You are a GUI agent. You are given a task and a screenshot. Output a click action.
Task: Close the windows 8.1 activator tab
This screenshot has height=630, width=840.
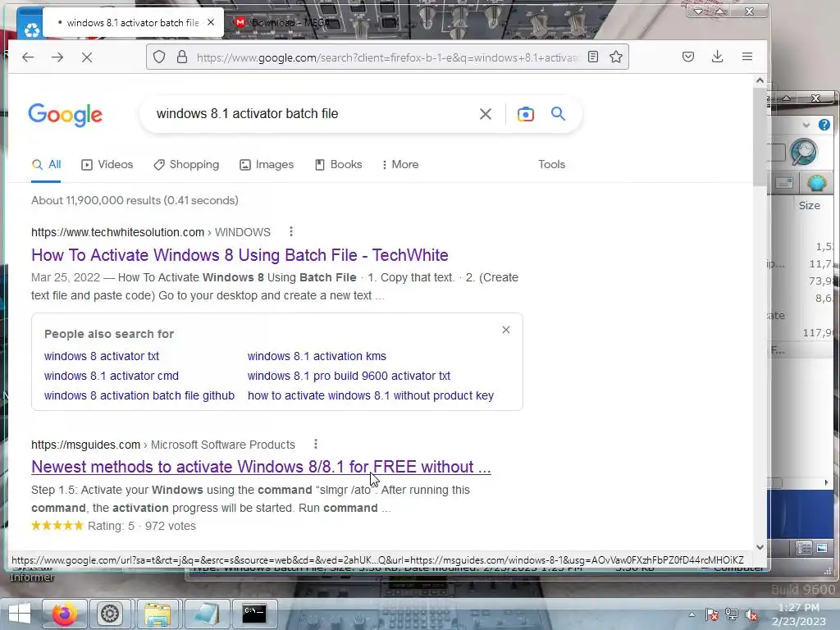(x=211, y=22)
